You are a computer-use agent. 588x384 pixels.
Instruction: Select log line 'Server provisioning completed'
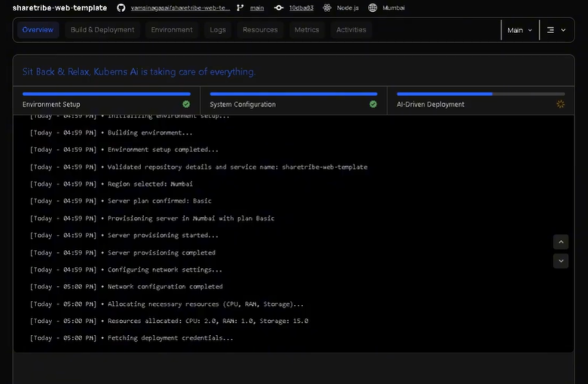[x=123, y=253]
